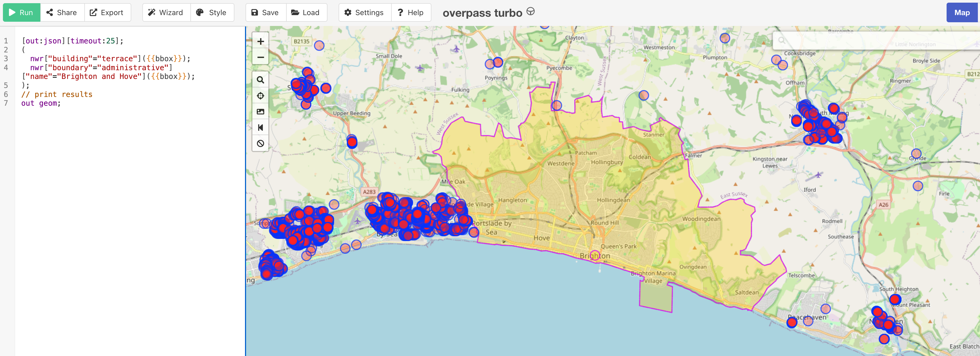Click the globe icon beside overpass turbo title
Image resolution: width=980 pixels, height=356 pixels.
(531, 12)
